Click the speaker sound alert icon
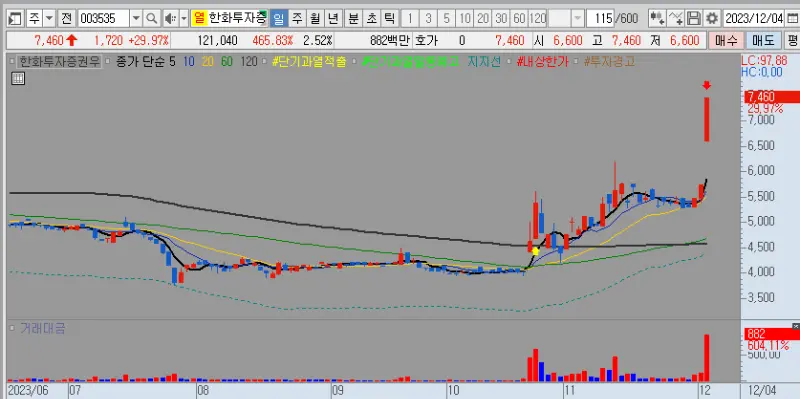The height and width of the screenshot is (399, 800). pos(170,19)
